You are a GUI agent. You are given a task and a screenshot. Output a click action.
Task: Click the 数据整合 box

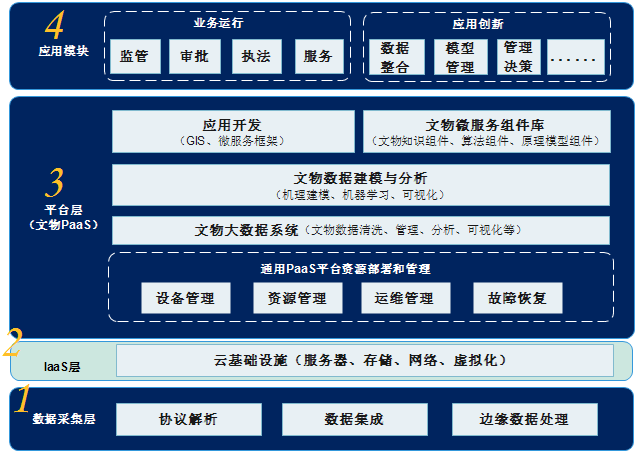[x=396, y=58]
